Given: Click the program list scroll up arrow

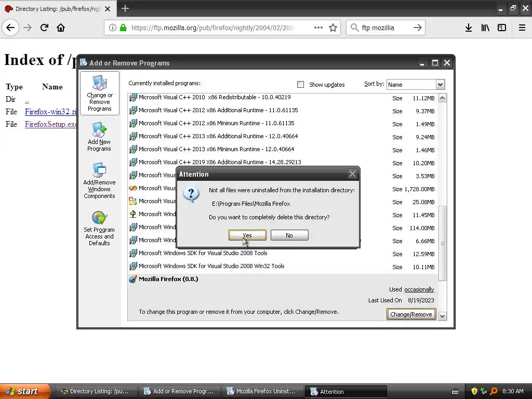Looking at the screenshot, I should coord(442,98).
